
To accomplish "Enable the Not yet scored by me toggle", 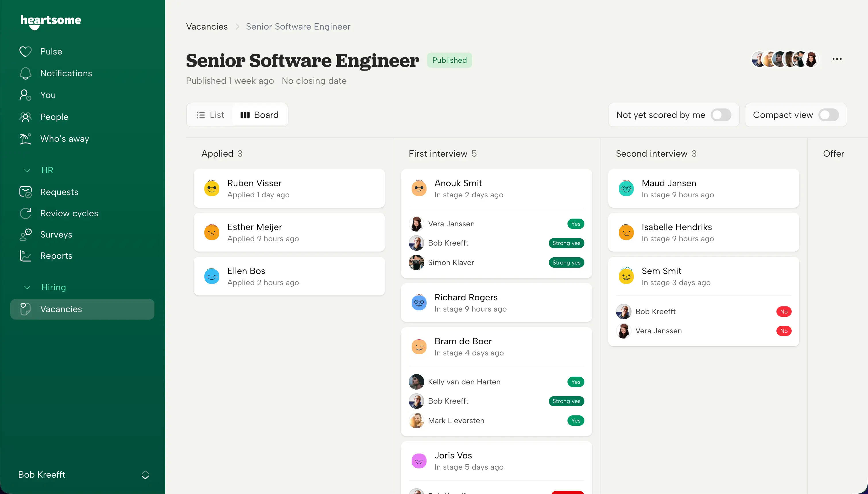I will [721, 115].
